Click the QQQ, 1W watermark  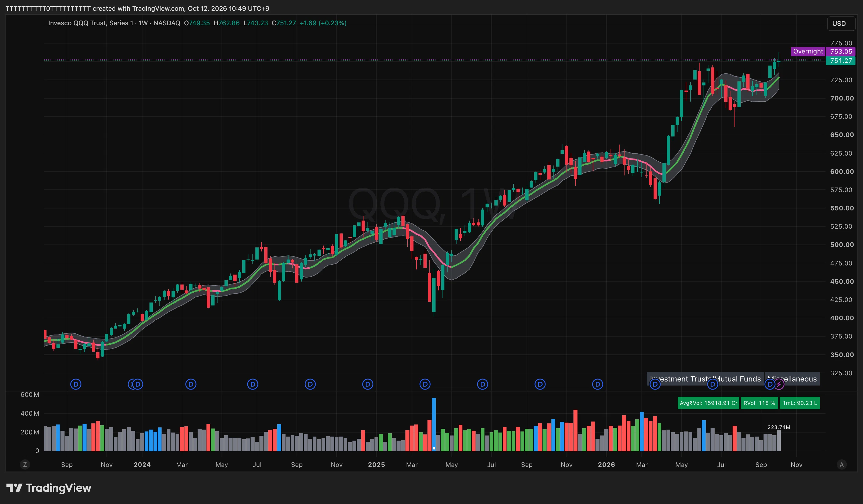coord(431,204)
